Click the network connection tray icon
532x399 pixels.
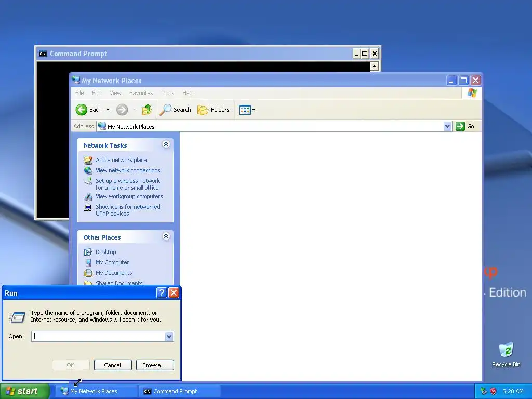(484, 391)
